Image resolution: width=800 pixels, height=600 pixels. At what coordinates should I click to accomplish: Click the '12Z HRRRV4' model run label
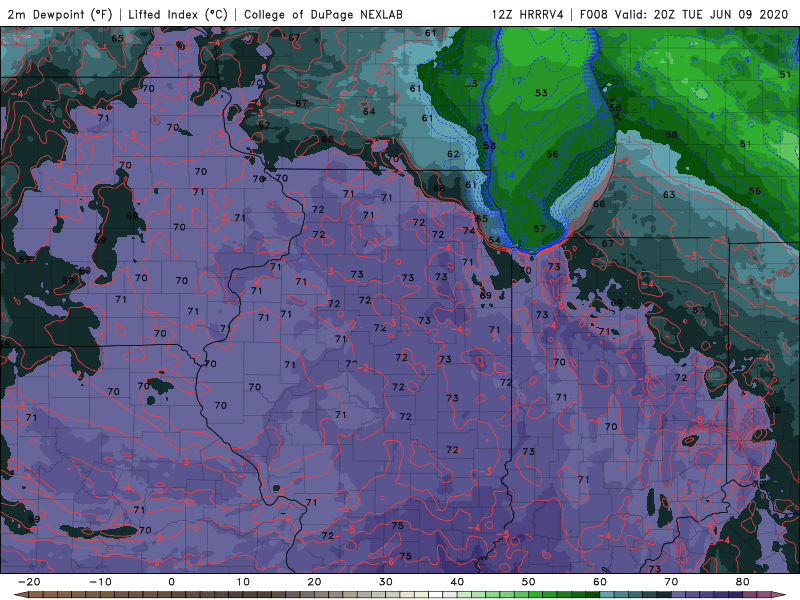point(528,14)
